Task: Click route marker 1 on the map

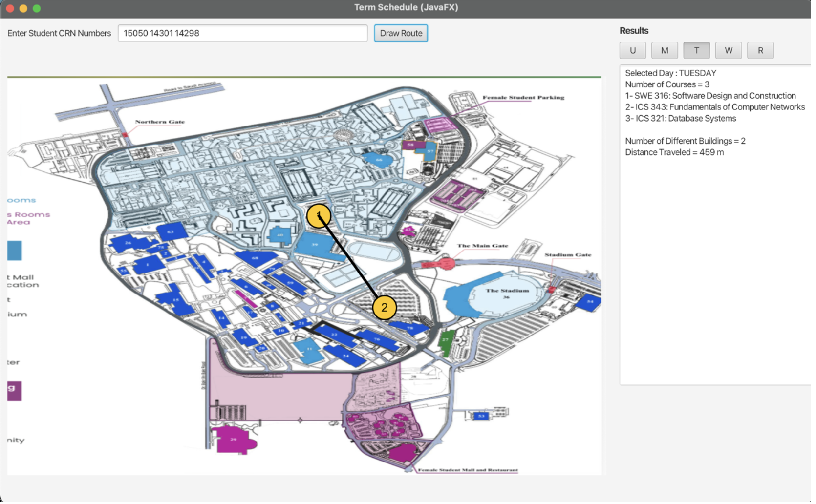Action: [x=318, y=216]
